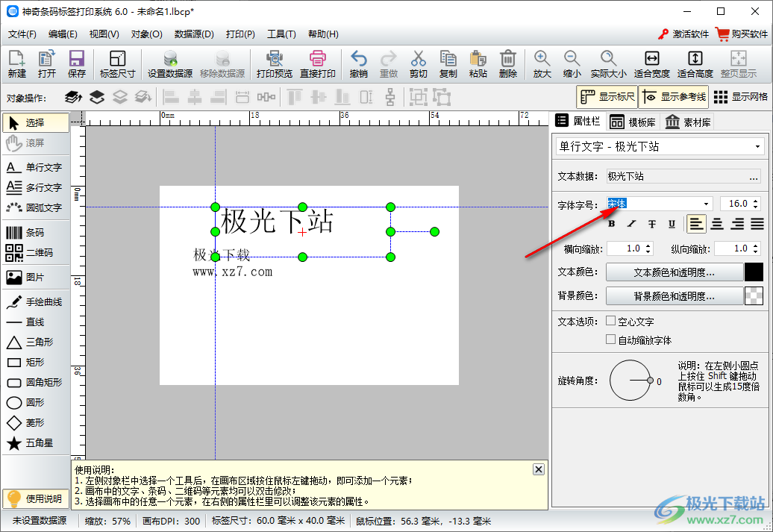Toggle 显示参考线 guide lines display
773x532 pixels.
[674, 97]
